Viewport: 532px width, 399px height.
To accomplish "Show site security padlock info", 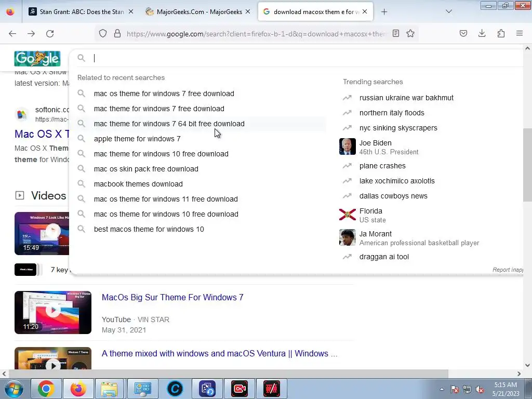I will [x=117, y=34].
